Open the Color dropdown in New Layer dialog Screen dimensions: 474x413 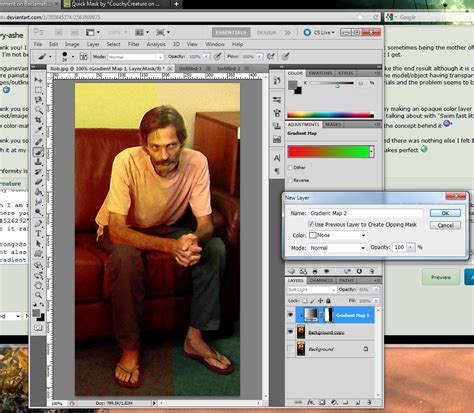(337, 235)
